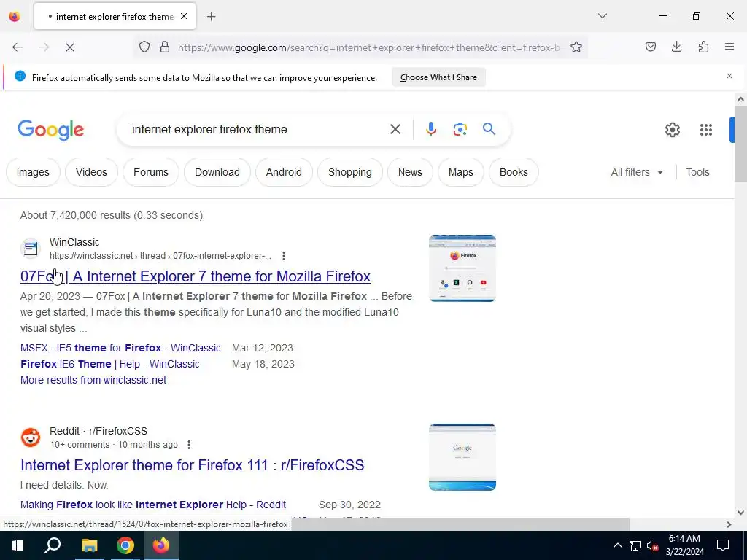Viewport: 747px width, 560px height.
Task: Go to the Google logo homepage
Action: 51,130
